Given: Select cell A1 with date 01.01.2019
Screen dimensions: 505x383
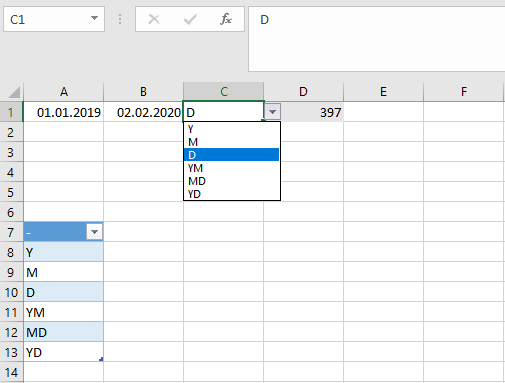Looking at the screenshot, I should [63, 112].
